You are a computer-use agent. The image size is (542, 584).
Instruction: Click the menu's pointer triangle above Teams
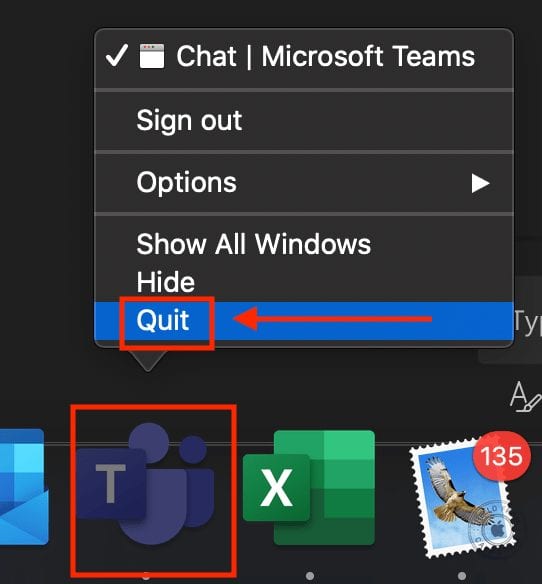(x=148, y=361)
